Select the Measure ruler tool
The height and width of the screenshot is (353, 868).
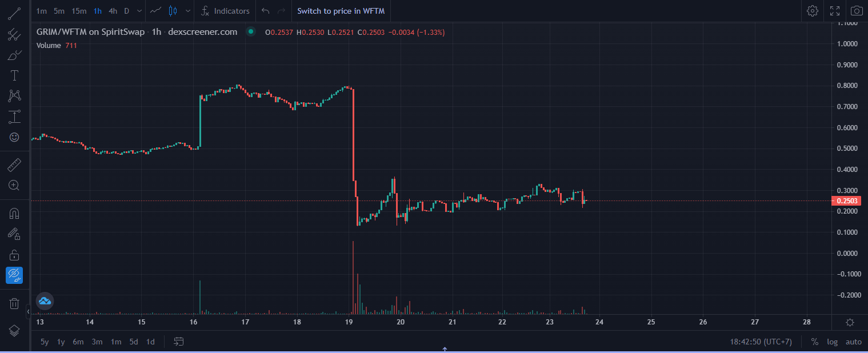point(14,166)
